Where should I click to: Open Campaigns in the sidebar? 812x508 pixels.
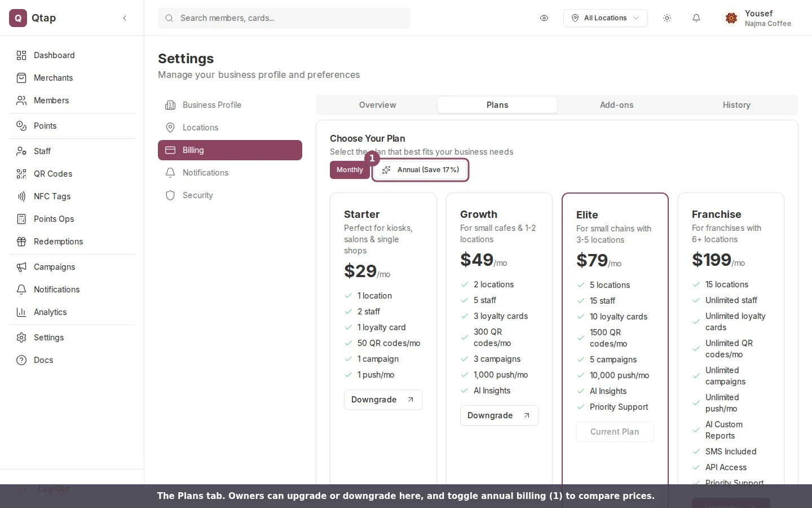click(72, 267)
